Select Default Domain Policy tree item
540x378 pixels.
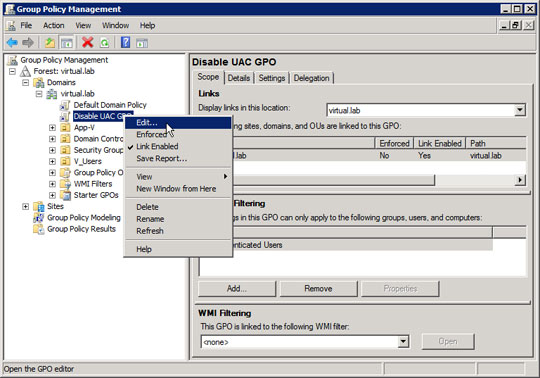(x=110, y=105)
